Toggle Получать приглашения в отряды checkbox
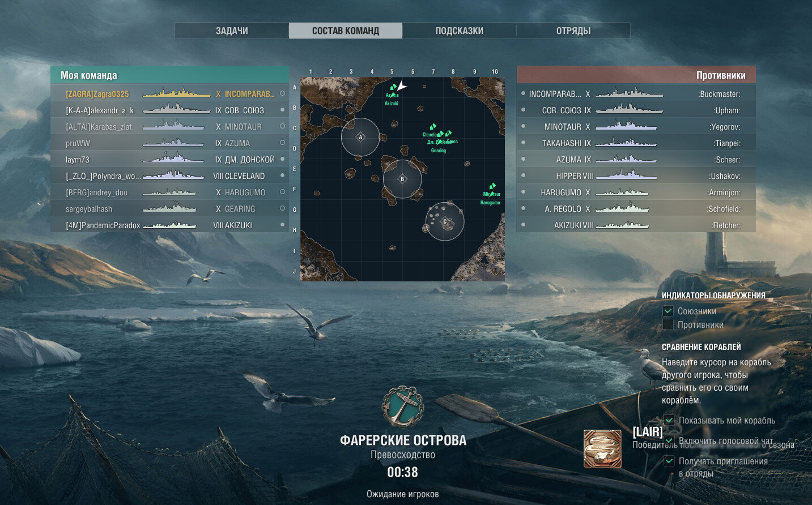The width and height of the screenshot is (812, 505). pyautogui.click(x=669, y=461)
